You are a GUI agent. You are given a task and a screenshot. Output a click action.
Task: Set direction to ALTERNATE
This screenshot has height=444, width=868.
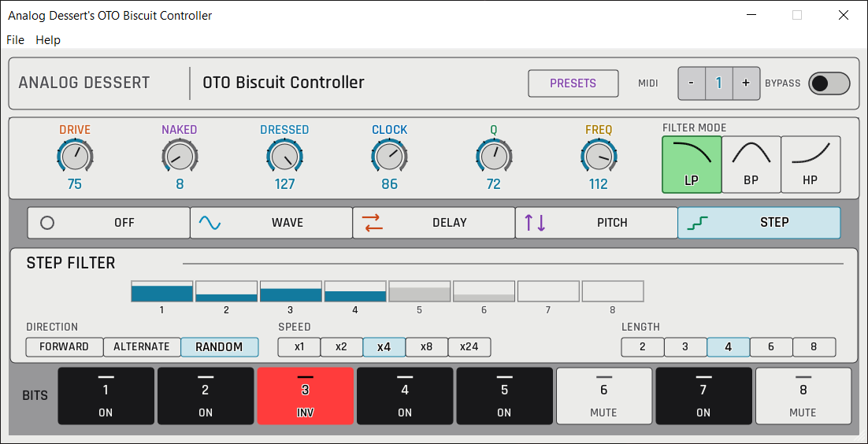pyautogui.click(x=142, y=347)
